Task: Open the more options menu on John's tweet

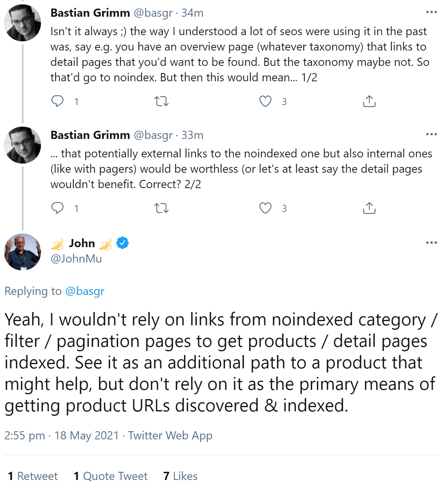Action: pyautogui.click(x=431, y=242)
